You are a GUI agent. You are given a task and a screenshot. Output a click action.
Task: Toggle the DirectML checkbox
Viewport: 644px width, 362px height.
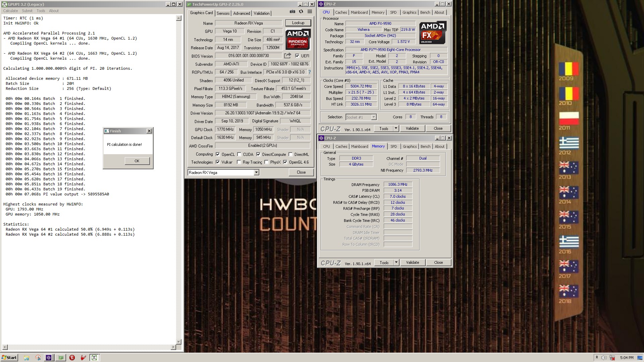point(290,154)
